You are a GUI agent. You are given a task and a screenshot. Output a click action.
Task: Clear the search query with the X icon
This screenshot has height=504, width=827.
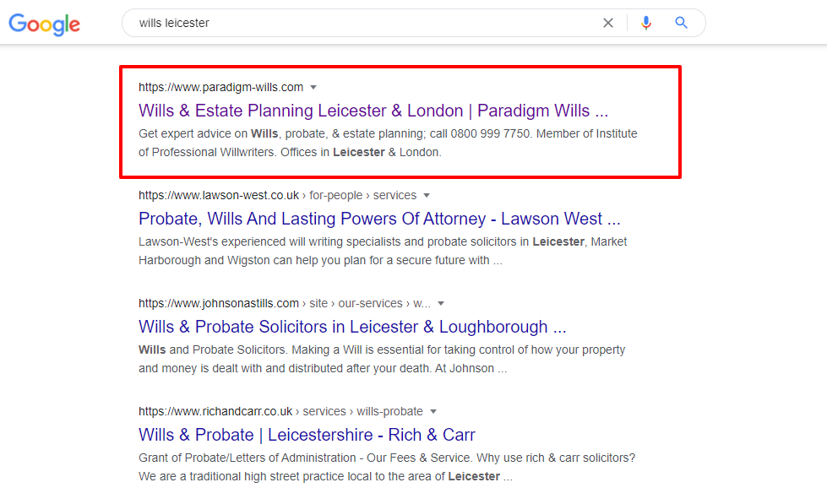pos(608,23)
